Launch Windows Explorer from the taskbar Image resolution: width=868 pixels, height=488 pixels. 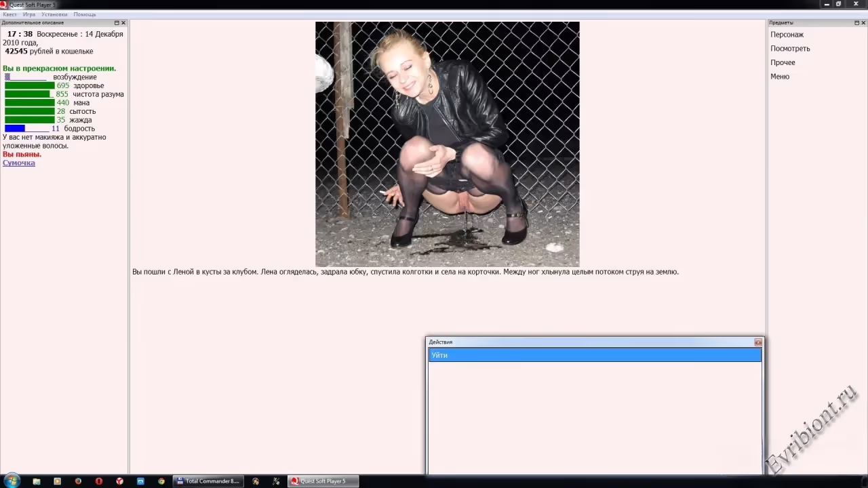[37, 481]
